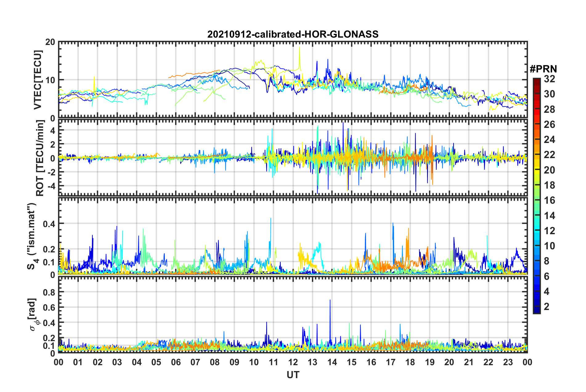Click hour tick "03" on UT axis
Image resolution: width=586 pixels, height=392 pixels.
(x=117, y=362)
